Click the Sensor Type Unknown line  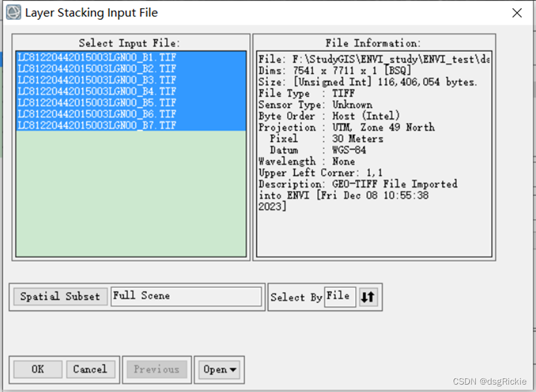(x=315, y=105)
